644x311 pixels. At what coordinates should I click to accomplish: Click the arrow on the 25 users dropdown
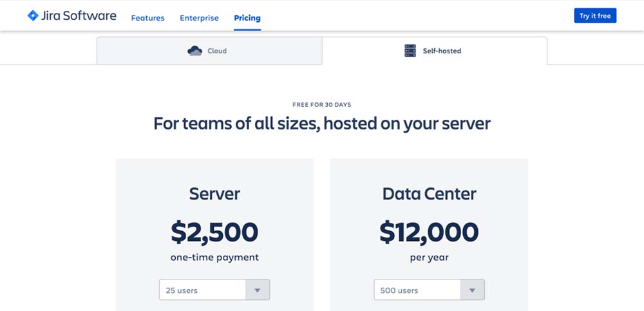point(258,290)
